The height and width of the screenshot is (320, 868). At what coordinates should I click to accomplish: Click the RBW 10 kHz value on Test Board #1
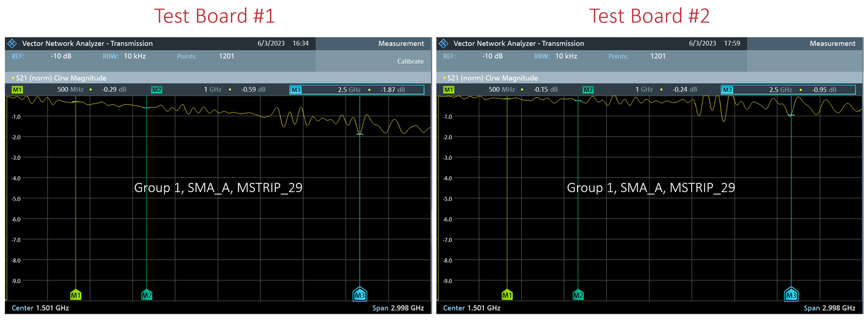coord(135,56)
